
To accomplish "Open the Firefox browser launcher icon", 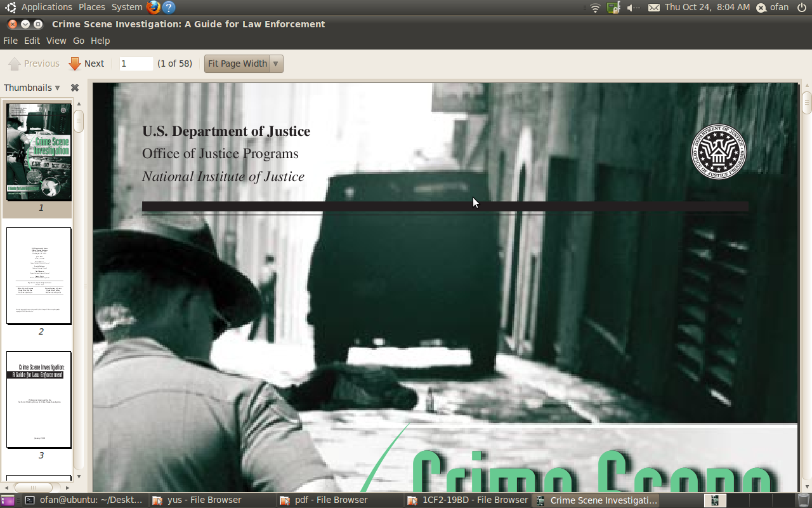I will (153, 8).
